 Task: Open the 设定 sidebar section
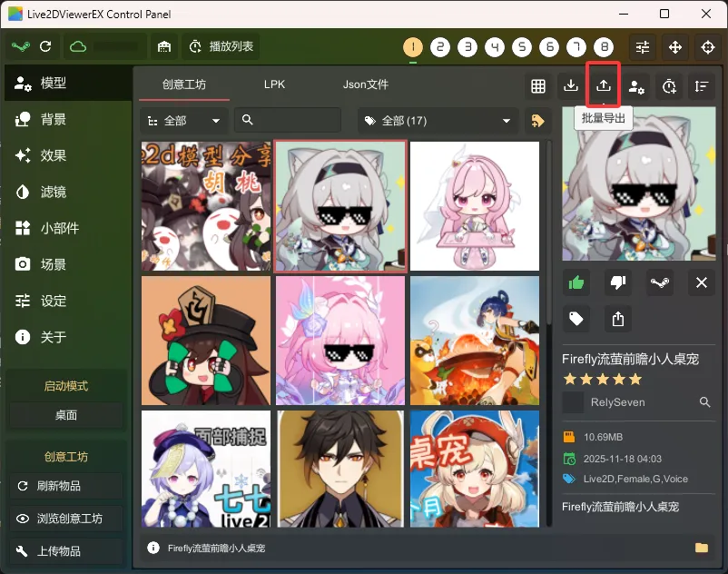tap(68, 301)
